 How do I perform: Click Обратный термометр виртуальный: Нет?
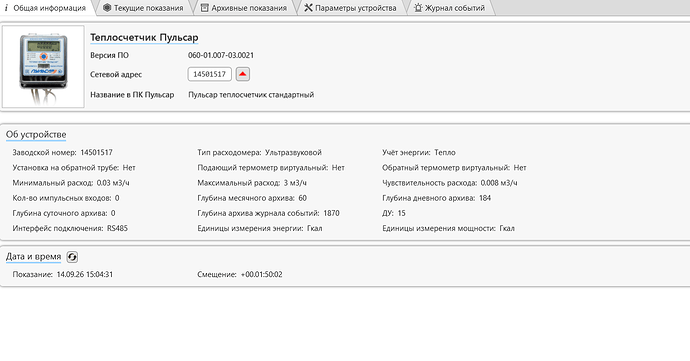(454, 168)
